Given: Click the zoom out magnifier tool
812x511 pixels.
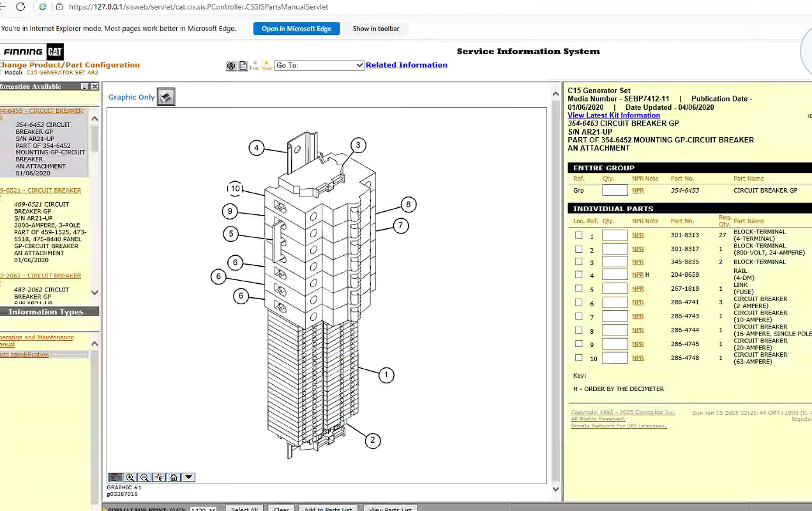Looking at the screenshot, I should (144, 477).
